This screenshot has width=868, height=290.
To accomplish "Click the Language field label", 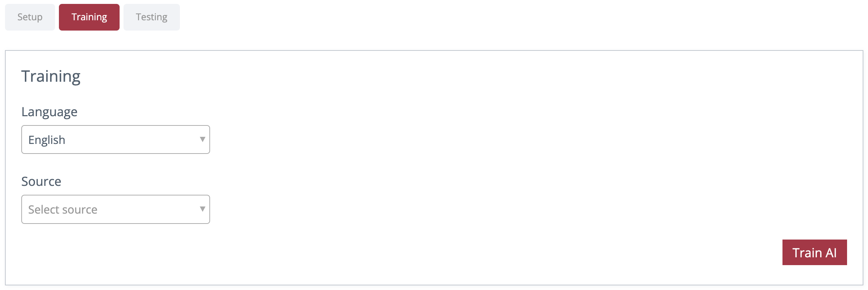I will pyautogui.click(x=49, y=112).
